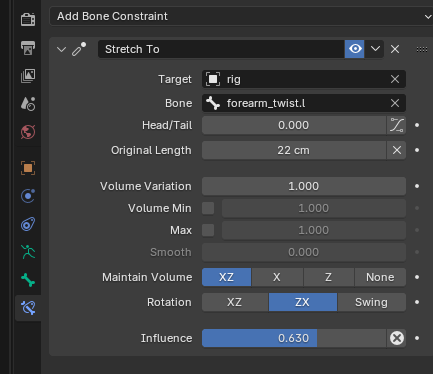Collapse the Stretch To constraint panel
This screenshot has height=374, width=433.
tap(61, 49)
